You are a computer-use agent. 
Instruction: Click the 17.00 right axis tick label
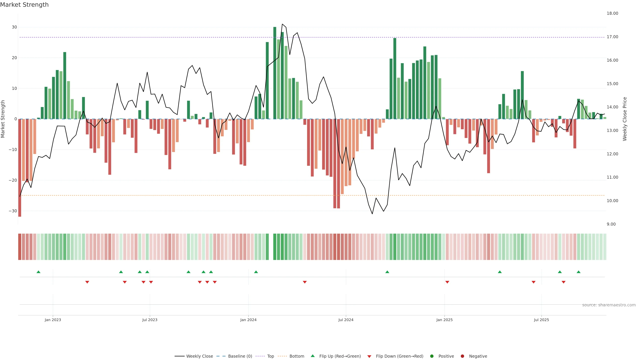612,37
